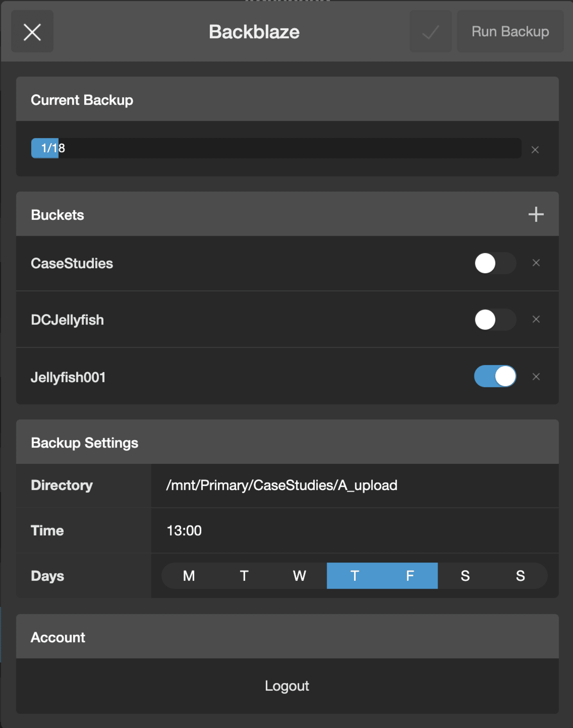Deselect Thursday in the Days row
Screen dimensions: 573x728
coord(355,576)
